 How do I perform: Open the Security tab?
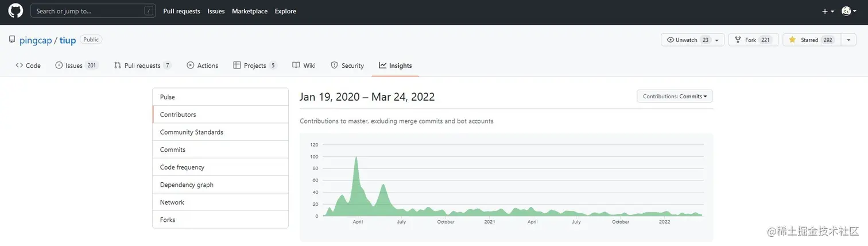click(347, 66)
